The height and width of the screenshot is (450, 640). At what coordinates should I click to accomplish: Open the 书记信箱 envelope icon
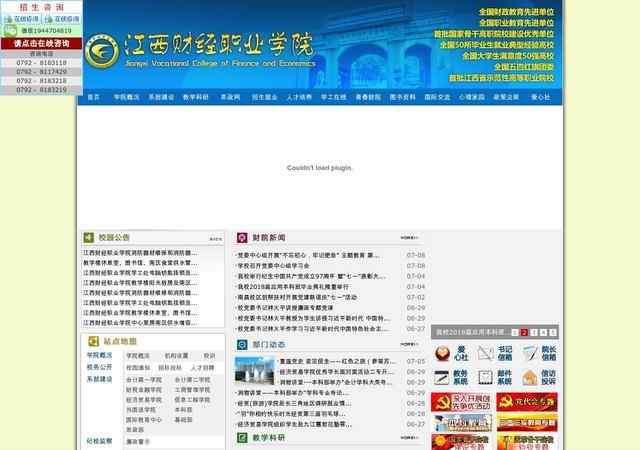pos(486,354)
